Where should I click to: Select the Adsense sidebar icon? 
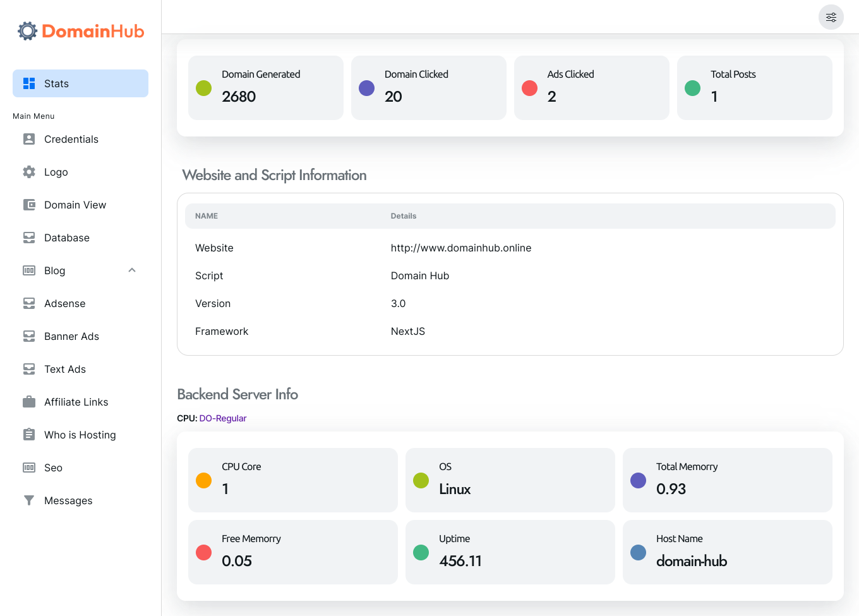[29, 303]
